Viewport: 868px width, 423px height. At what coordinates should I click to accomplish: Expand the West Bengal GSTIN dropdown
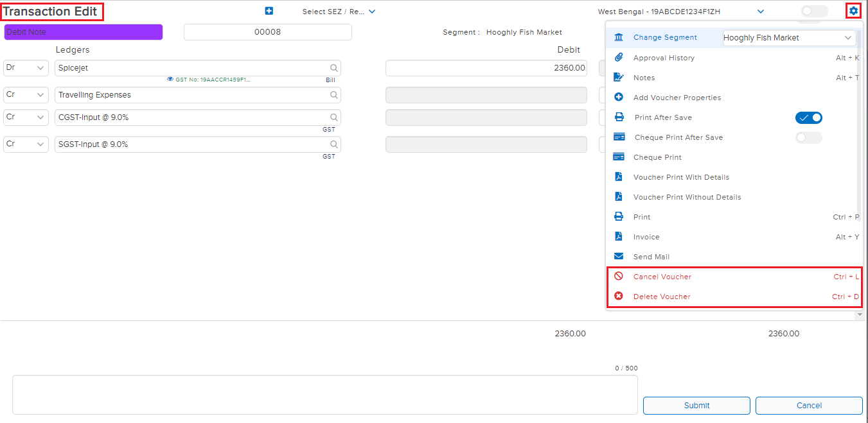(x=761, y=12)
